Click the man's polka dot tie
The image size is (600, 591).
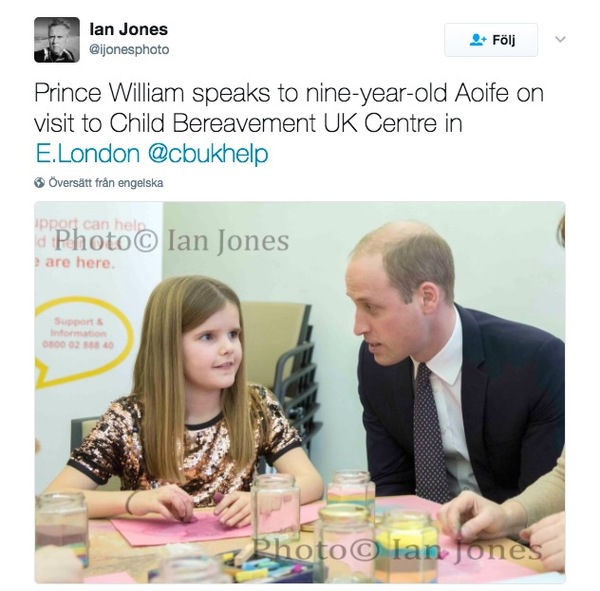click(428, 433)
